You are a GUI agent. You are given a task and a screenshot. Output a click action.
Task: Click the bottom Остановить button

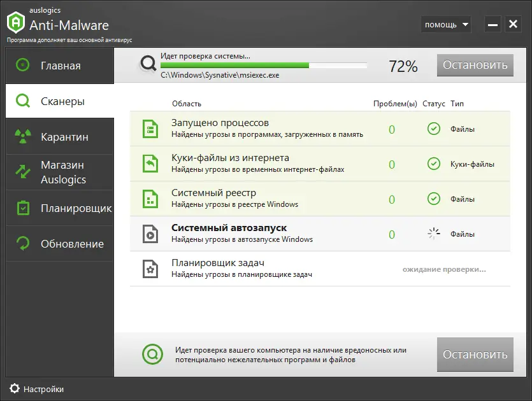475,355
